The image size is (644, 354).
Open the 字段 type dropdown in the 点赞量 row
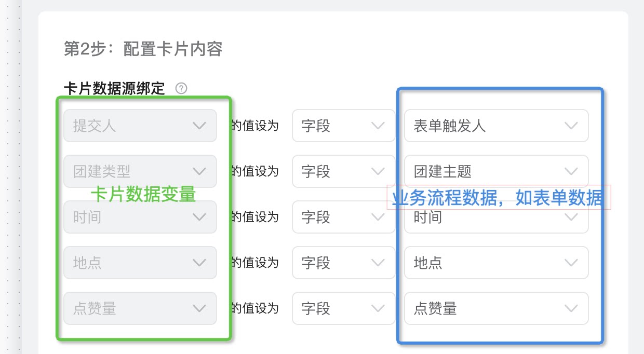coord(343,308)
